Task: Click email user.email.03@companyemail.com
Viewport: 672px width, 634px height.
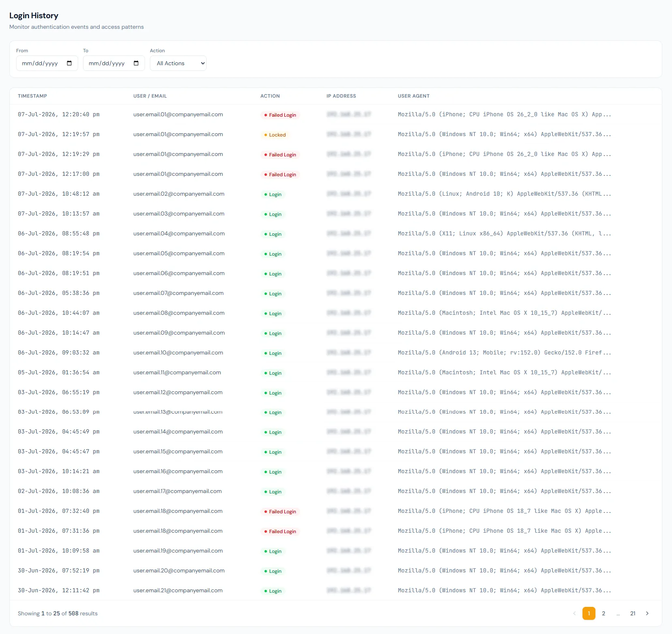Action: tap(179, 213)
